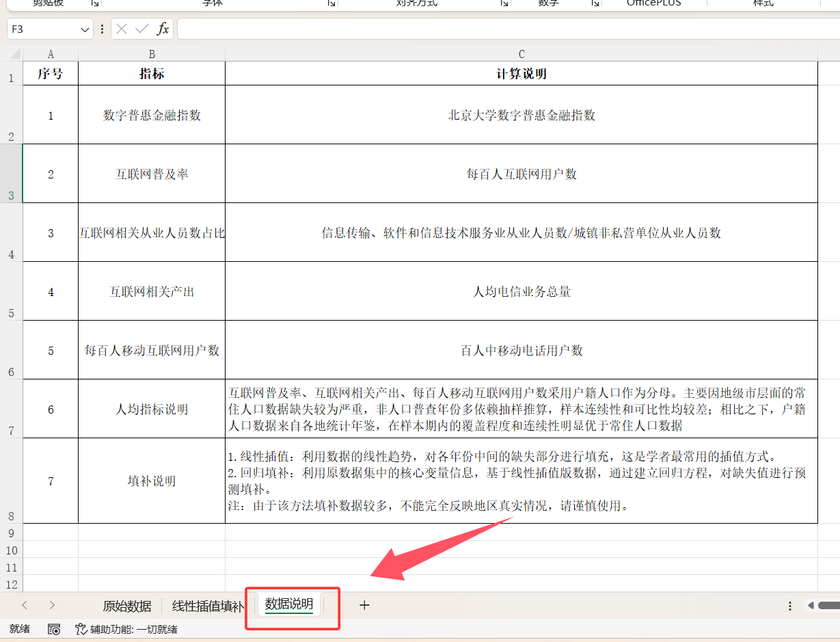Expand the font group dialog launcher

(x=331, y=3)
